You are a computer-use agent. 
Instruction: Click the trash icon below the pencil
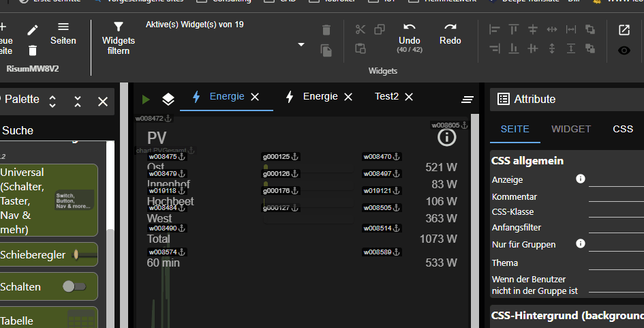(x=33, y=50)
